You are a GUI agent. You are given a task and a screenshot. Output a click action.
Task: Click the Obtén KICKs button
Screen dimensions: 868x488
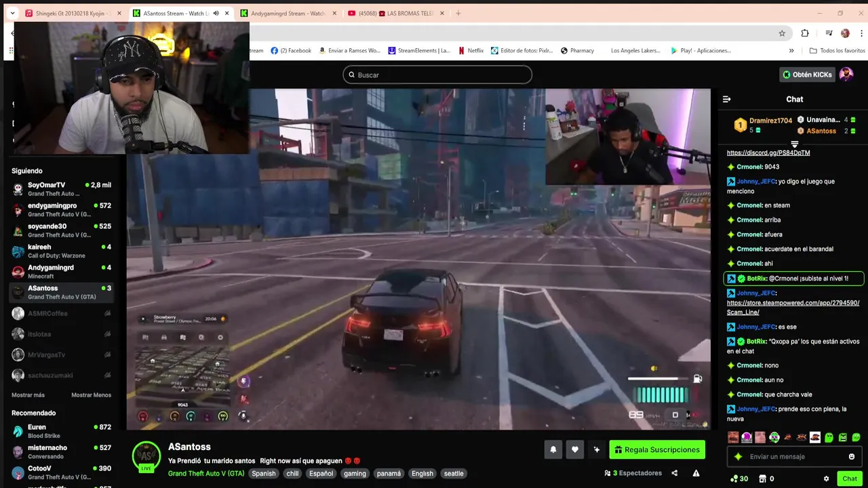(x=807, y=75)
